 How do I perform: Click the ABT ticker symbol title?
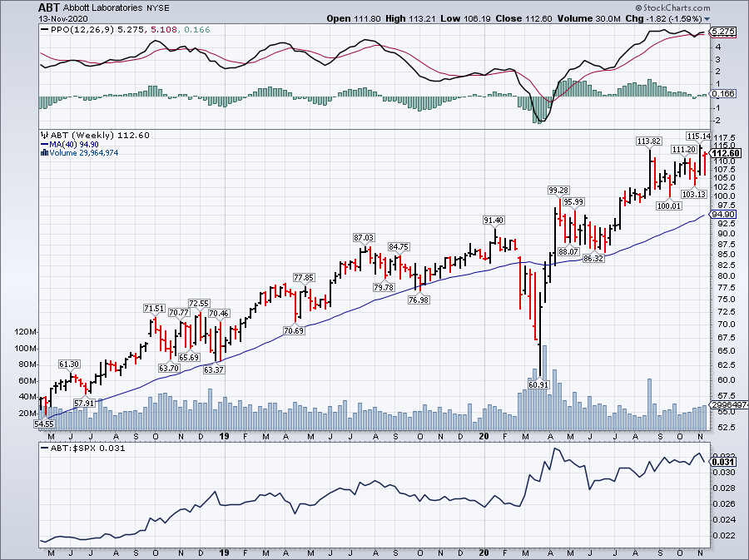coord(47,7)
